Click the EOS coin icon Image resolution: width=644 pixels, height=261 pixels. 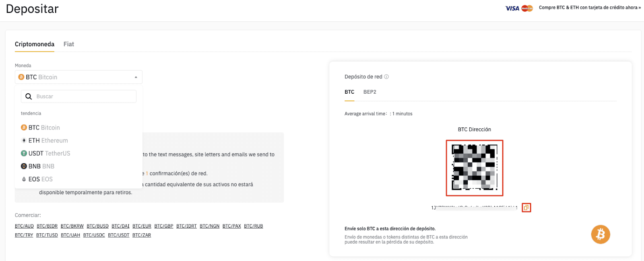24,179
